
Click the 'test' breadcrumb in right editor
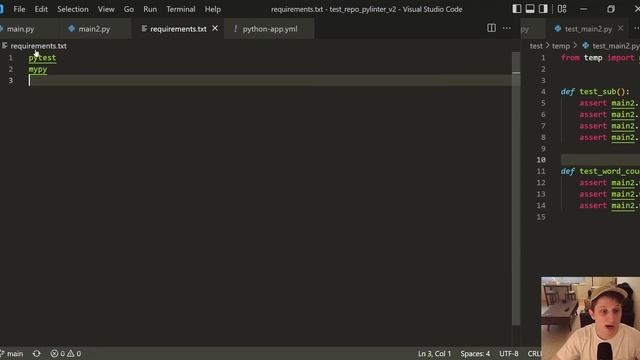click(x=536, y=46)
